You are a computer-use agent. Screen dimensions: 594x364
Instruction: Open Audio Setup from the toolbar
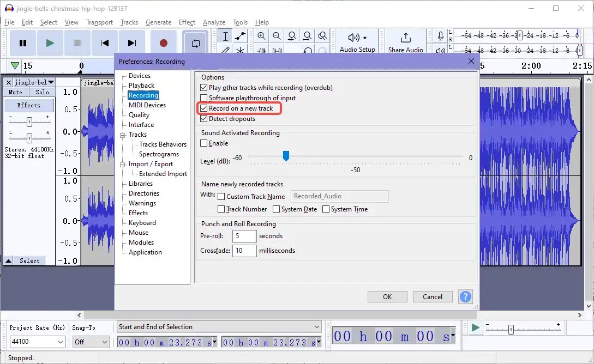[357, 41]
